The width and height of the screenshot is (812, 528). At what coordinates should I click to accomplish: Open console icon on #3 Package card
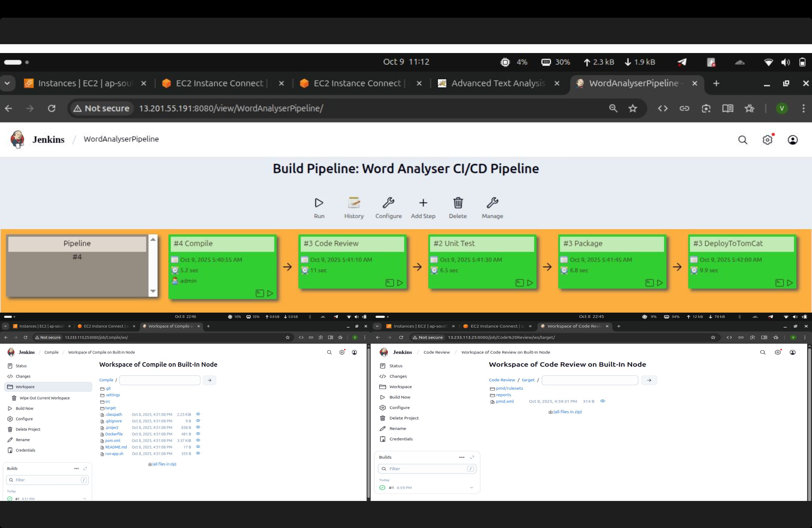[650, 283]
